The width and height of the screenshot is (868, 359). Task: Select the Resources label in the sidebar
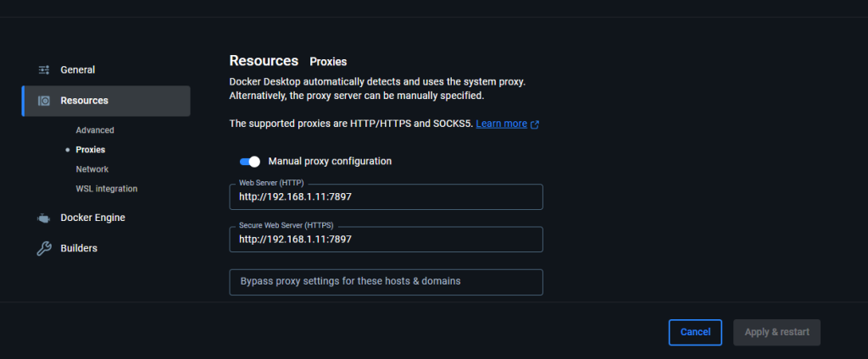point(84,101)
